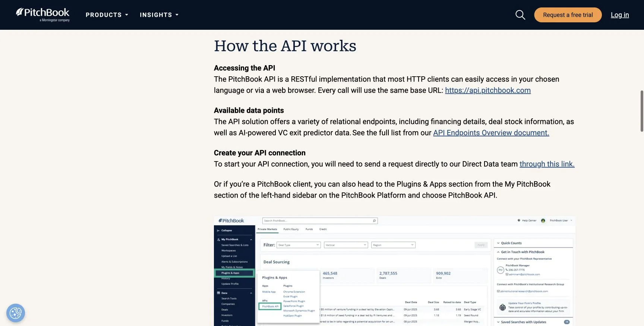The height and width of the screenshot is (326, 644).
Task: Click the Request a free trial button
Action: pos(568,15)
